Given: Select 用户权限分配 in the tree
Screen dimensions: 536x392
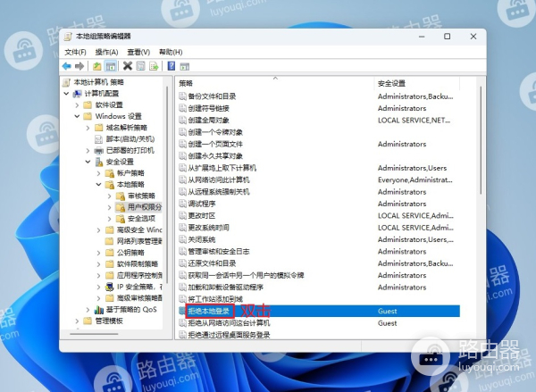Looking at the screenshot, I should (145, 207).
